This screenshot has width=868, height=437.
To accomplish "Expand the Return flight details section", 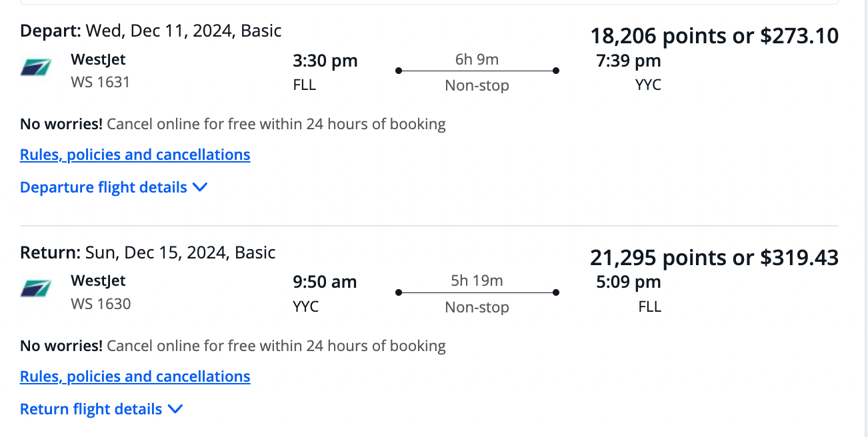I will click(x=101, y=409).
